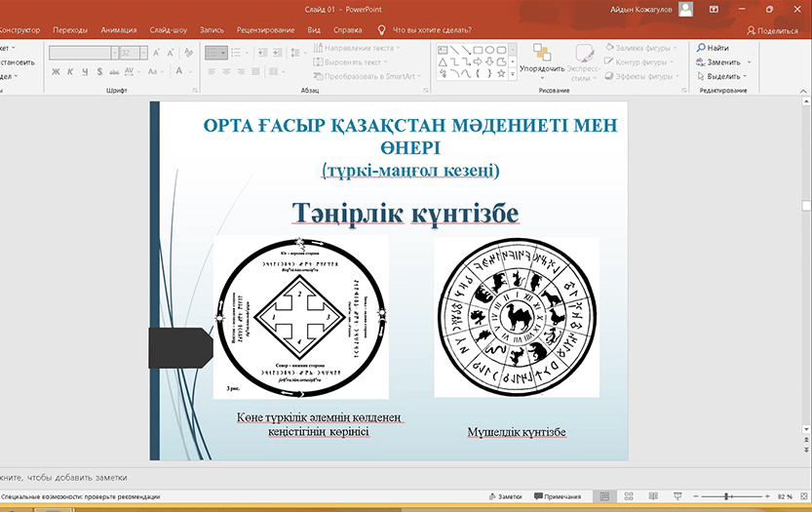This screenshot has width=812, height=512.
Task: Open the slide sorter view
Action: pyautogui.click(x=628, y=496)
